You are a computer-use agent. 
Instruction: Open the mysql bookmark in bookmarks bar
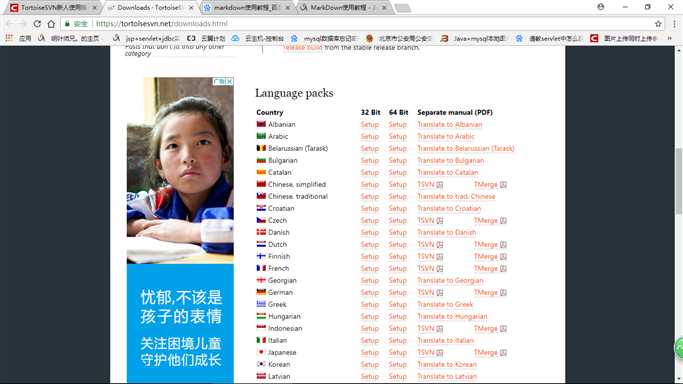pyautogui.click(x=325, y=38)
